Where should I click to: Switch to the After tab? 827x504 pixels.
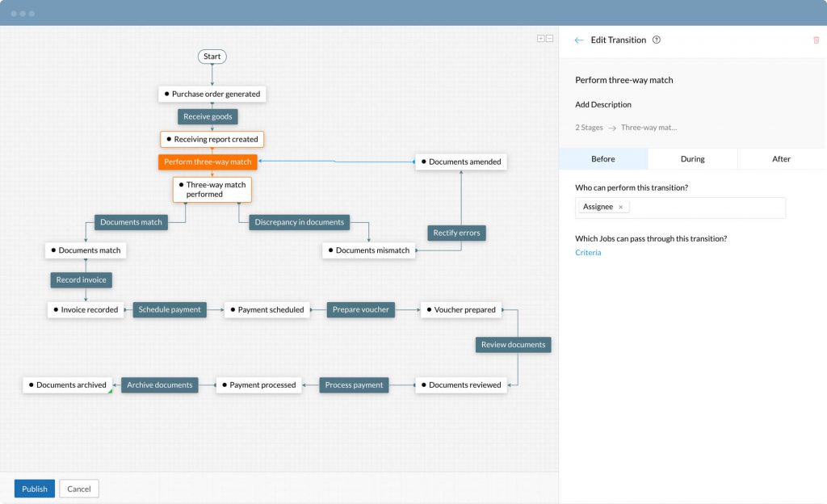click(x=781, y=158)
